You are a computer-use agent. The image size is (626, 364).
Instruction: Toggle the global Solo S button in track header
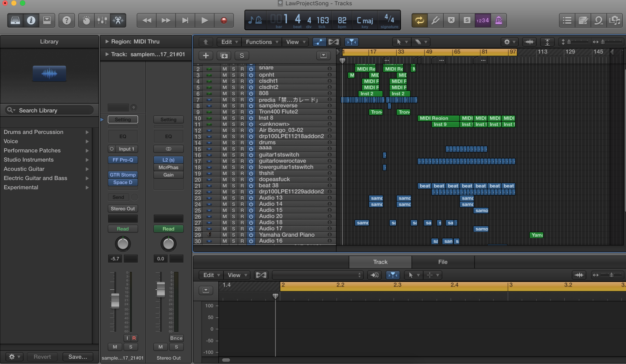click(x=242, y=55)
